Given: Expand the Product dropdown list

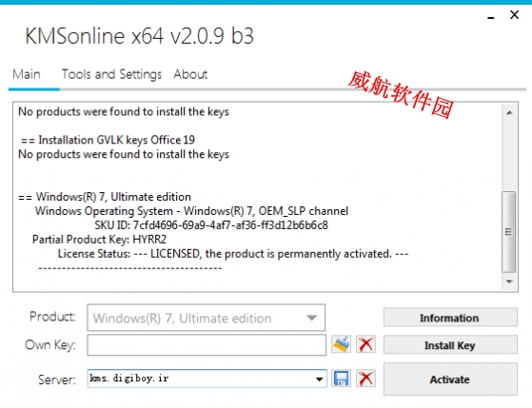Looking at the screenshot, I should pos(311,318).
